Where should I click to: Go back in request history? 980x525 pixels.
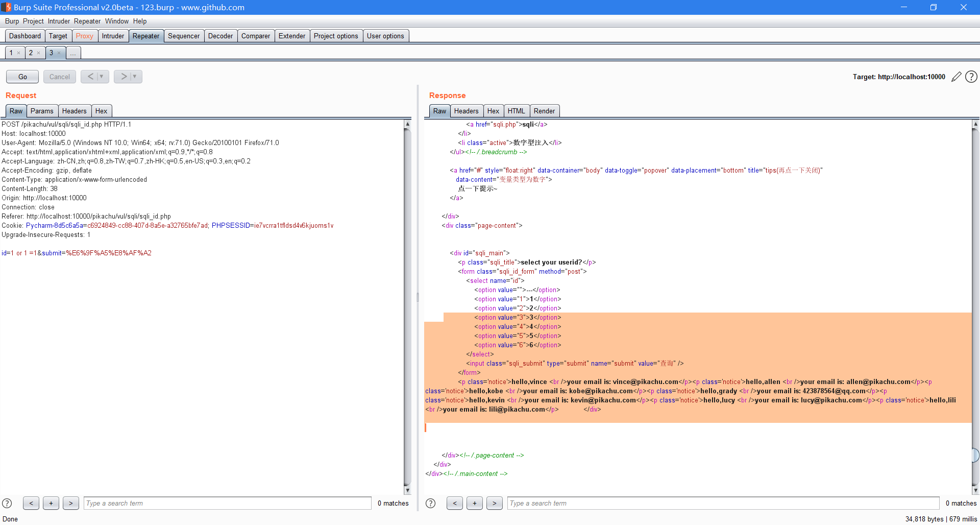[90, 77]
